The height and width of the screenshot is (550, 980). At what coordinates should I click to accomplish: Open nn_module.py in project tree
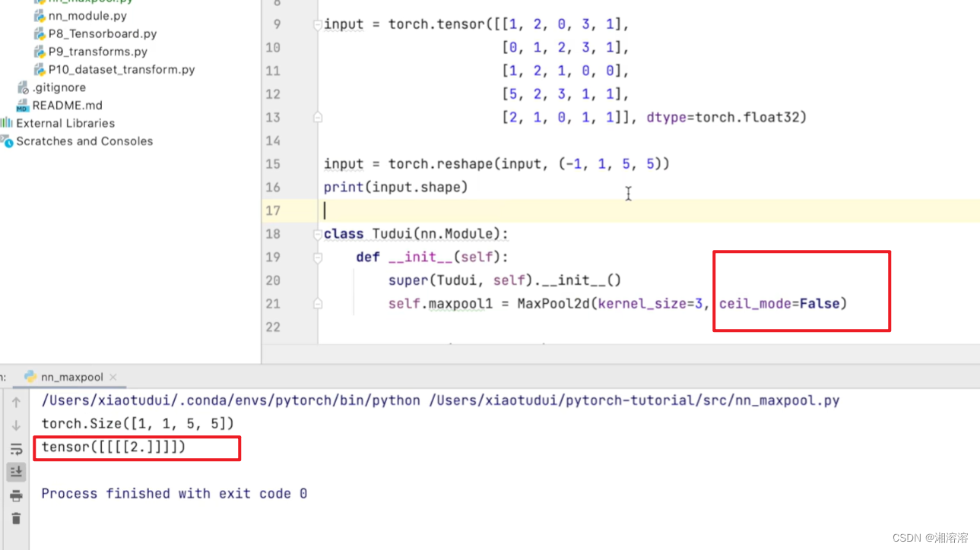tap(87, 15)
